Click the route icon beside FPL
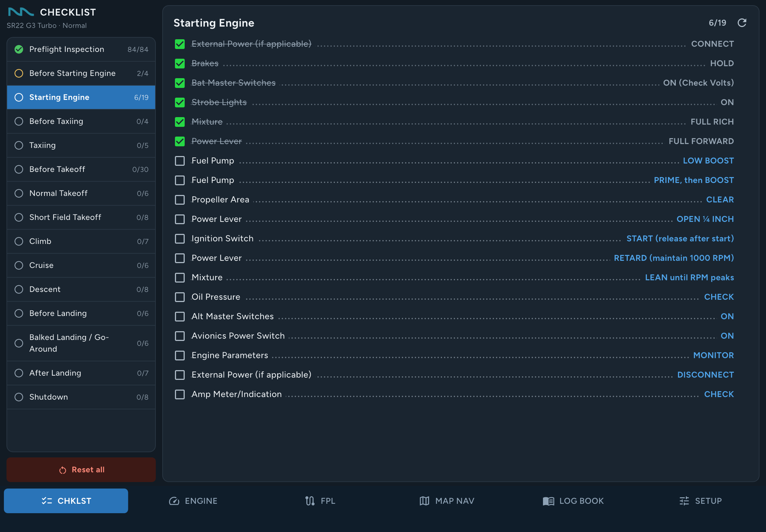 coord(310,501)
